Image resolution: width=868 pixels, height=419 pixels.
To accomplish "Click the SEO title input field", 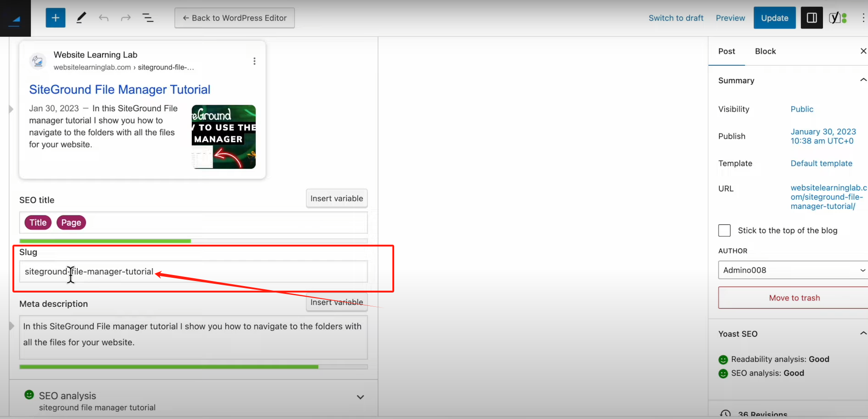I will click(x=193, y=223).
